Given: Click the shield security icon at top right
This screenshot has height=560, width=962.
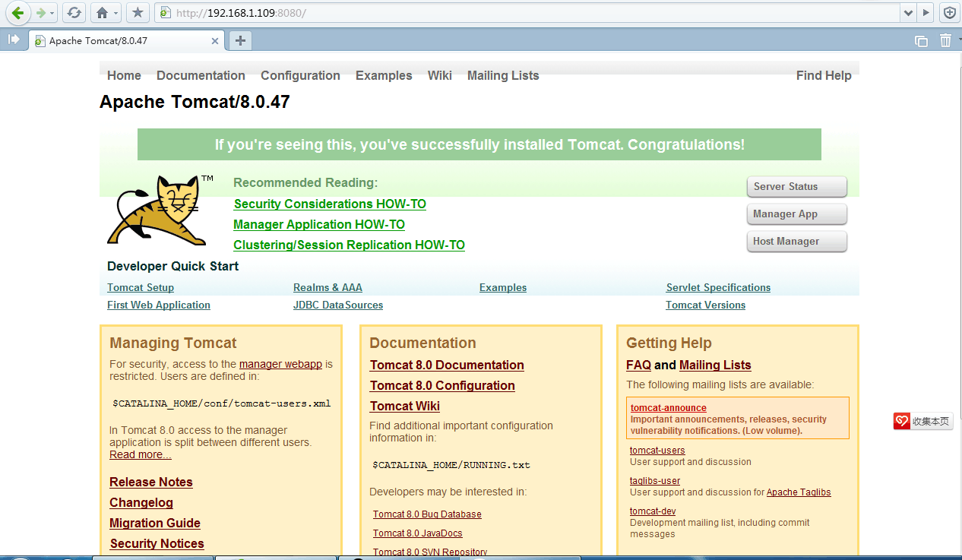Looking at the screenshot, I should (x=949, y=13).
